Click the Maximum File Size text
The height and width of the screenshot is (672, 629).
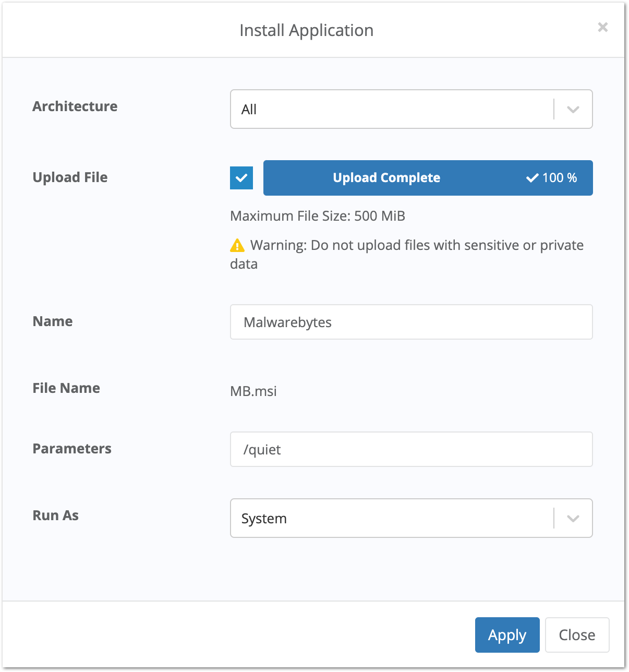[318, 216]
